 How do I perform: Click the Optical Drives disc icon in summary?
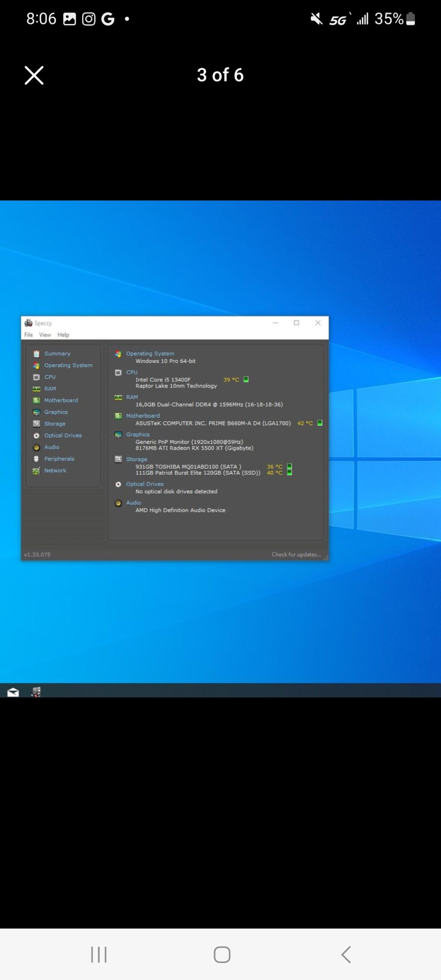point(118,484)
